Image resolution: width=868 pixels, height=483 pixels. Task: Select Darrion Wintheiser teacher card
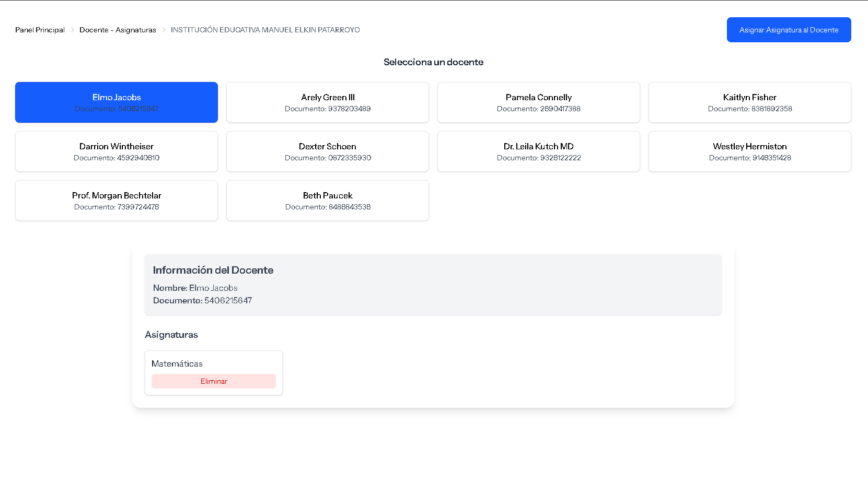(117, 151)
